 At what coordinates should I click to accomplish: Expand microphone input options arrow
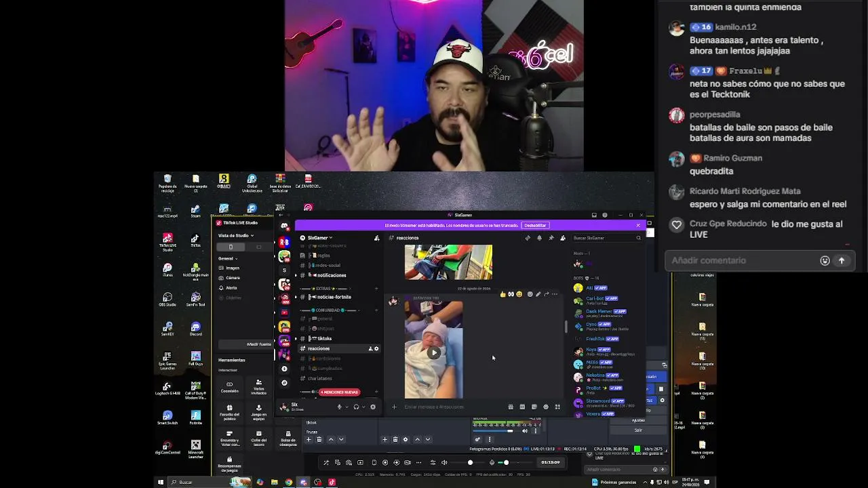347,407
